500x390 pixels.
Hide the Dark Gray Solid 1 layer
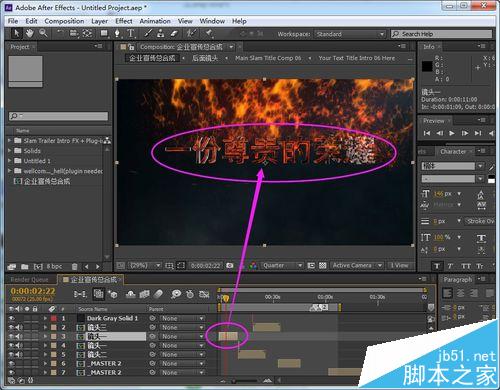[x=12, y=318]
